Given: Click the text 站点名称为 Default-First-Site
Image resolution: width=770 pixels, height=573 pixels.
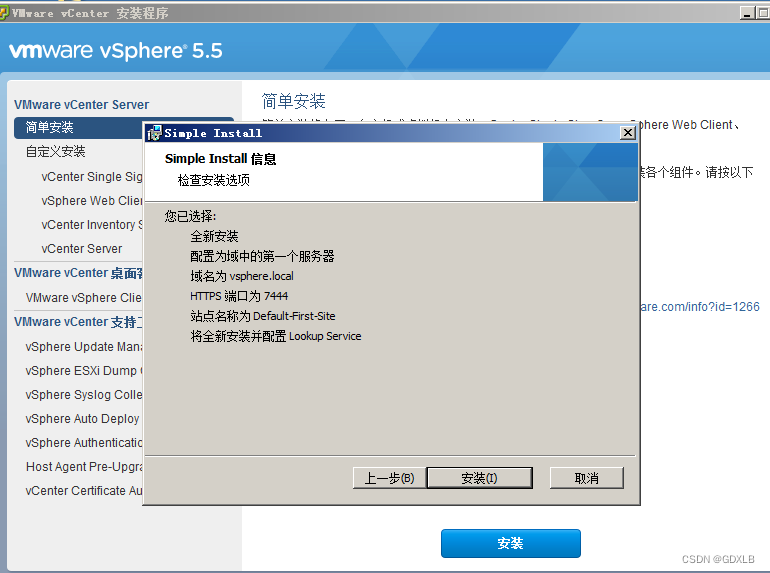Looking at the screenshot, I should pos(263,316).
